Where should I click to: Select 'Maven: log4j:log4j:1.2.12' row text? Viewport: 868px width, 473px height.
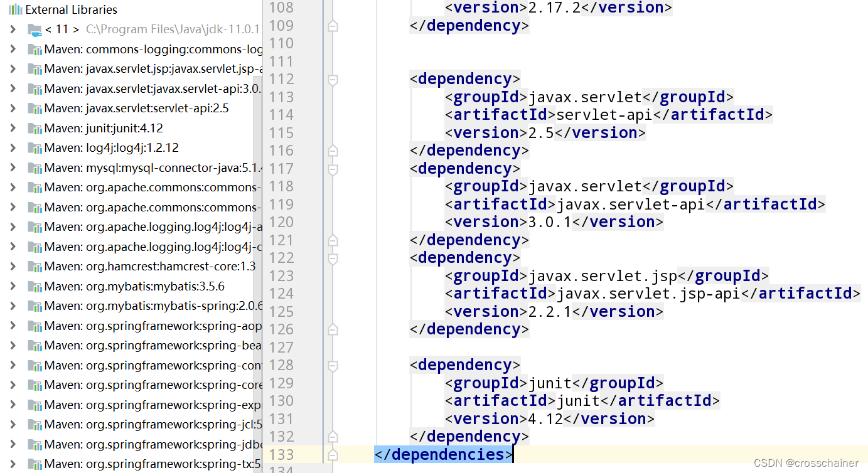tap(111, 148)
